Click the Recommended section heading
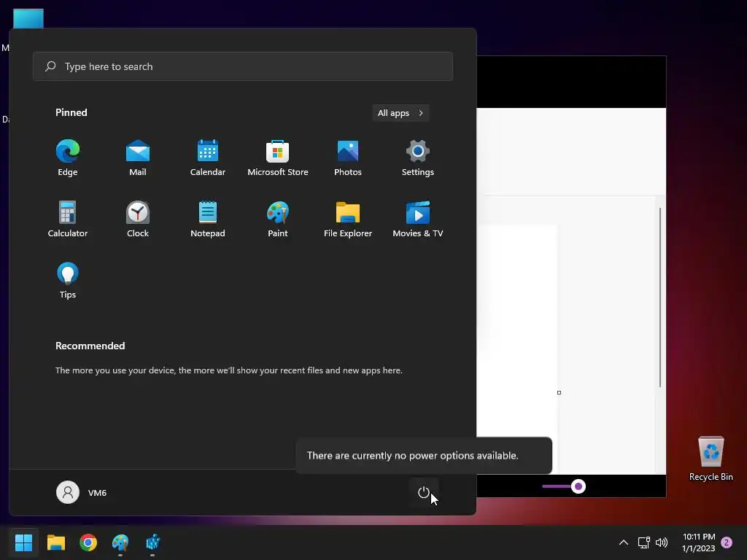 coord(90,346)
